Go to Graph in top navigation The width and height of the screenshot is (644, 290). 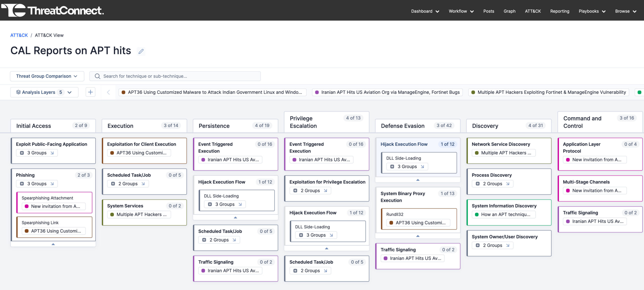509,11
